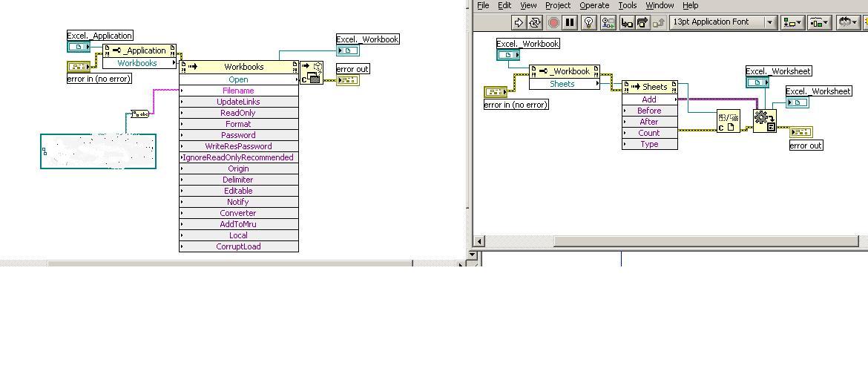Select the Origin parameter row
Viewport: 868px width, 380px height.
click(239, 168)
